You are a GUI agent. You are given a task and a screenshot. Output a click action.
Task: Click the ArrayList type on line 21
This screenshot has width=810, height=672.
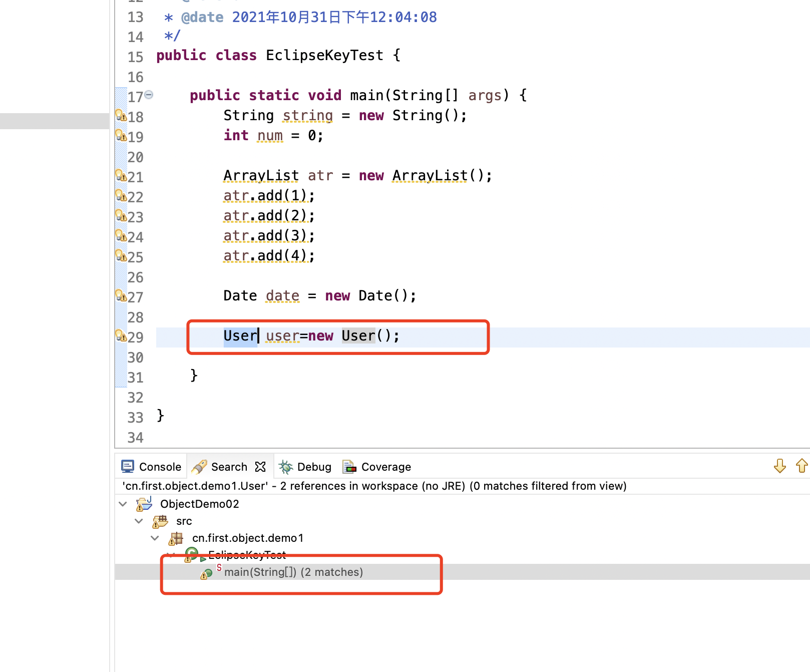pos(261,176)
